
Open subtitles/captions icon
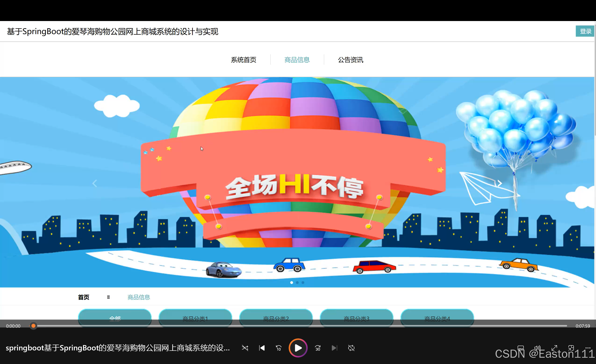pos(520,348)
